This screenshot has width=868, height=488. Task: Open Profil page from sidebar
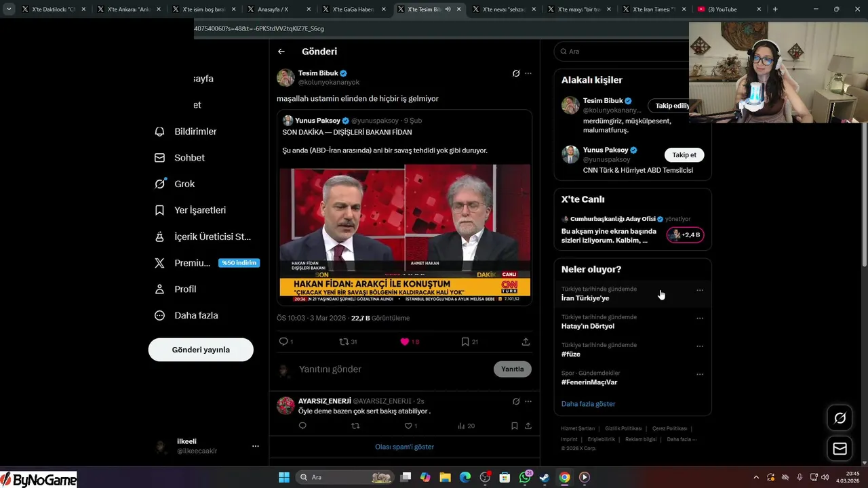(176, 289)
